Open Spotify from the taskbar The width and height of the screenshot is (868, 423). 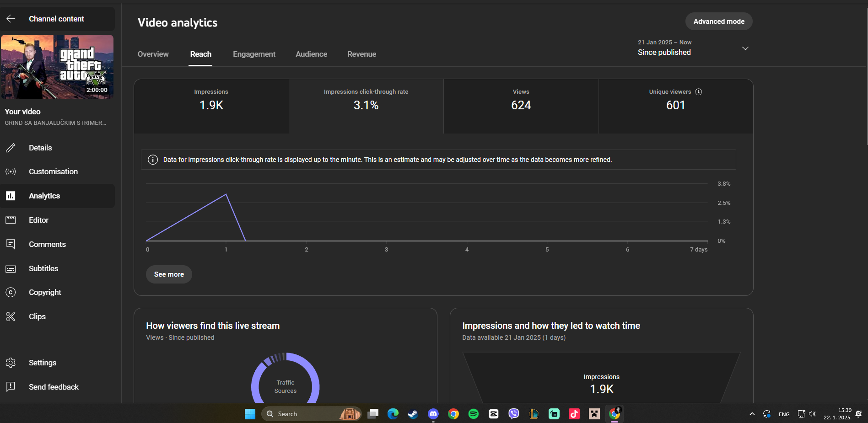click(474, 414)
